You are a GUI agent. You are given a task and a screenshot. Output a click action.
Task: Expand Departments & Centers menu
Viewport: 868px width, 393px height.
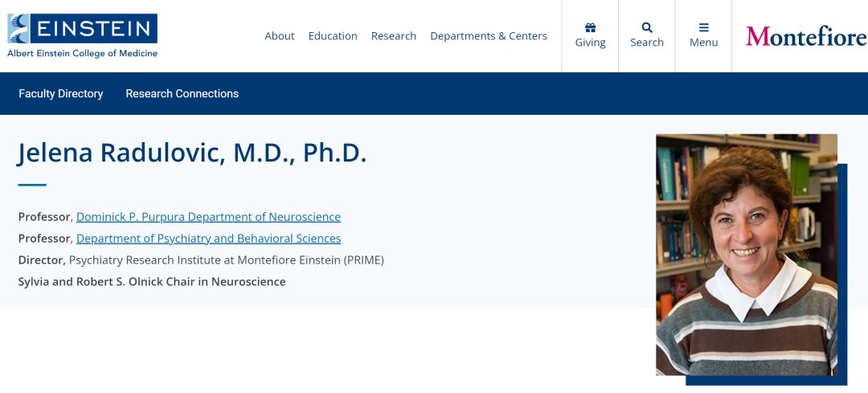pyautogui.click(x=489, y=36)
